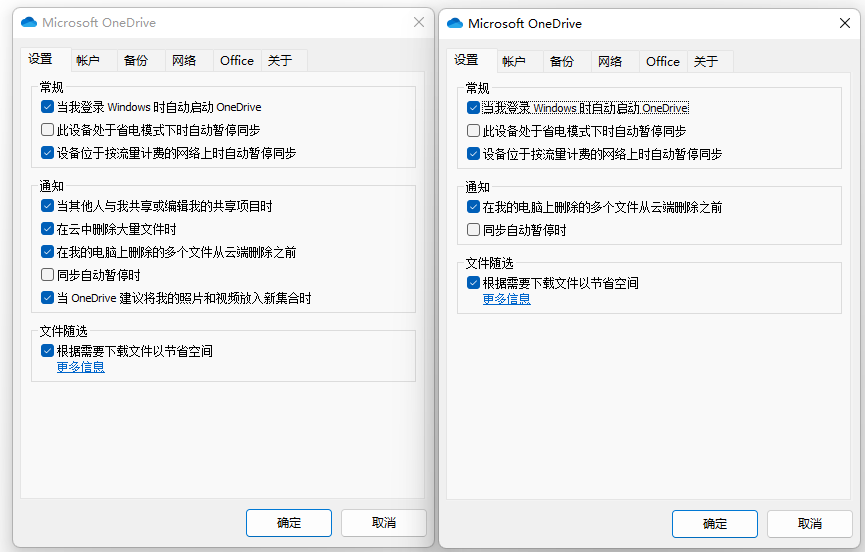Uncheck 在云中删除大量文件时 notification
This screenshot has height=552, width=865.
click(x=47, y=229)
